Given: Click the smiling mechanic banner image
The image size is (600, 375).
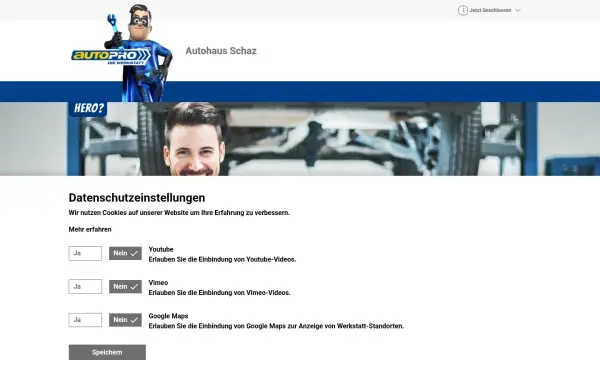Looking at the screenshot, I should (300, 139).
